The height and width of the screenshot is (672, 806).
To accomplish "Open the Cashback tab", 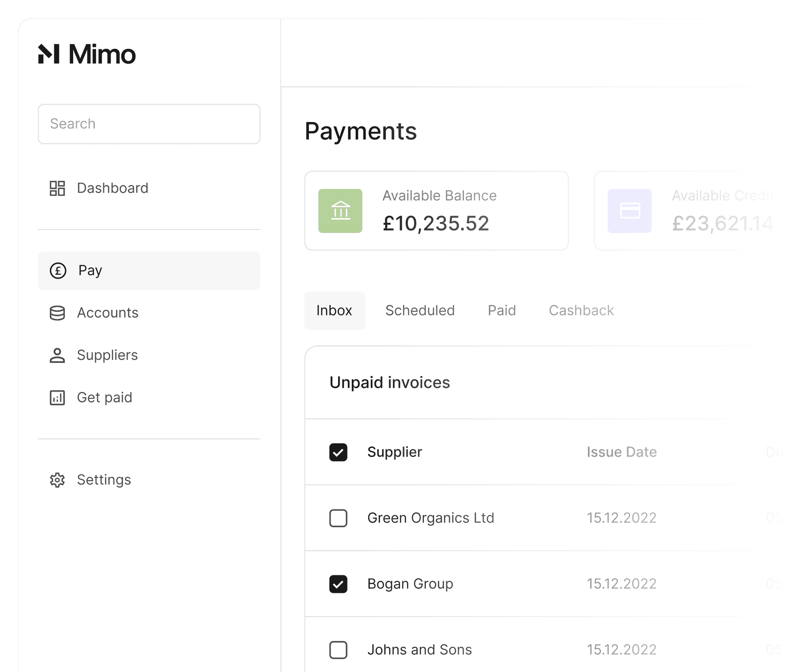I will click(x=581, y=311).
